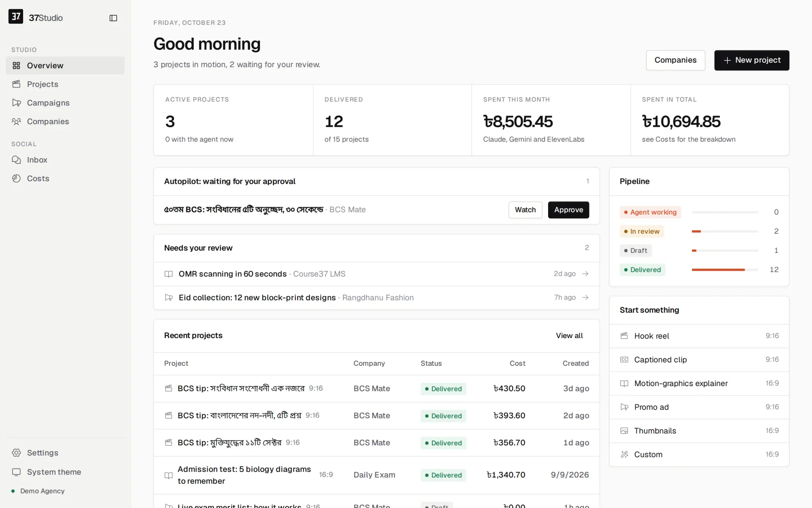Image resolution: width=812 pixels, height=508 pixels.
Task: Open 'Eid collection: 12 new block-print designs'
Action: [x=376, y=297]
